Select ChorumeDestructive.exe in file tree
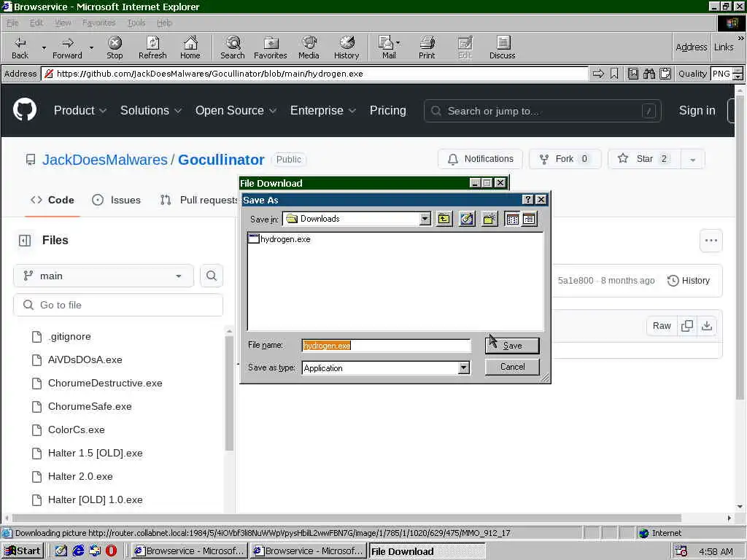The image size is (747, 560). tap(97, 384)
